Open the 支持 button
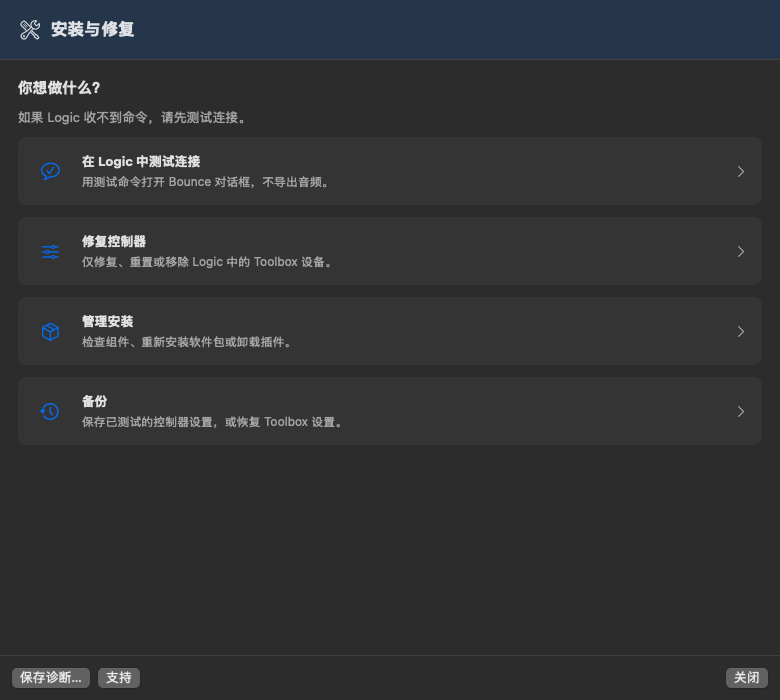 click(119, 678)
